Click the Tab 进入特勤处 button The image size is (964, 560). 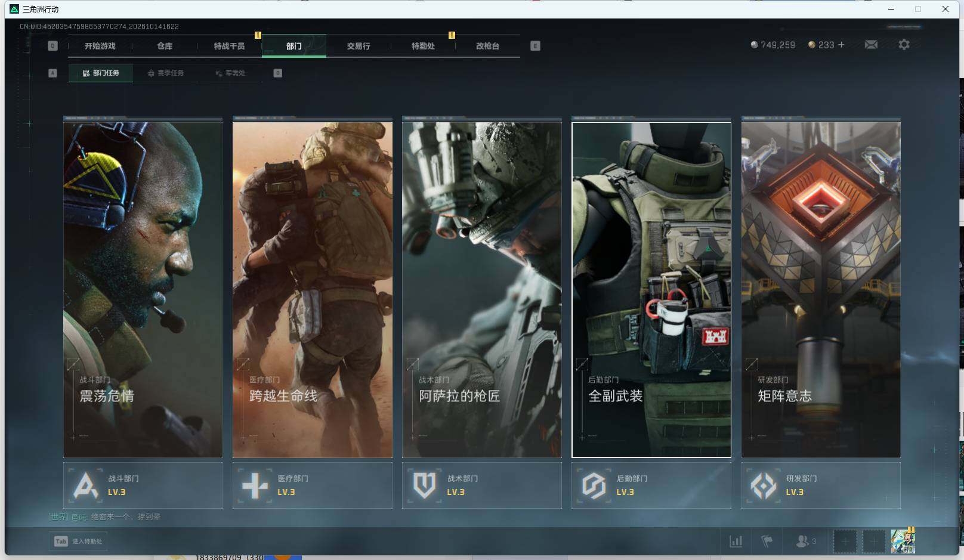tap(78, 542)
